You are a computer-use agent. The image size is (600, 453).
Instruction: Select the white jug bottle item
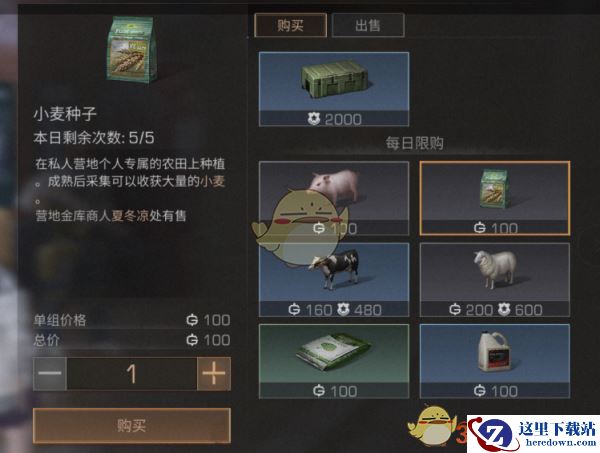(495, 361)
